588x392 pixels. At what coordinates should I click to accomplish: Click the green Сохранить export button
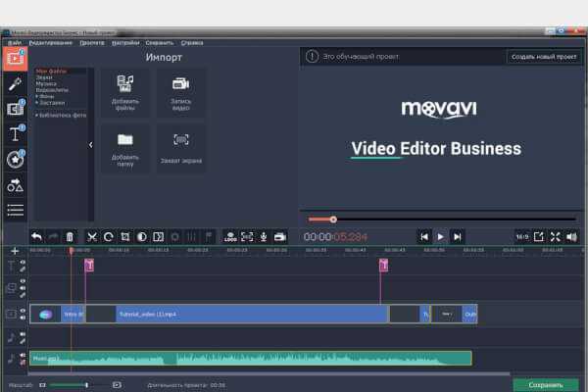[546, 385]
